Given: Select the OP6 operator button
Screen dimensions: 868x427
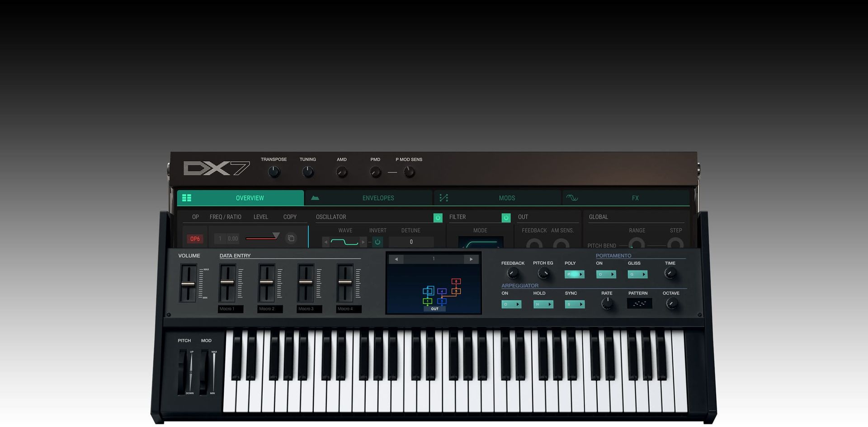Looking at the screenshot, I should click(195, 239).
